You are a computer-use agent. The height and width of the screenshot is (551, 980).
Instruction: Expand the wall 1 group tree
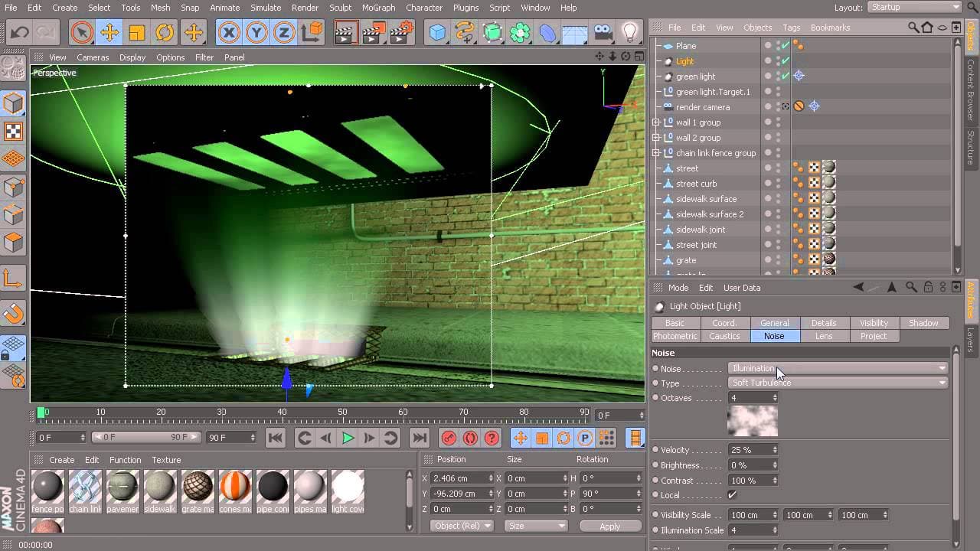click(656, 122)
